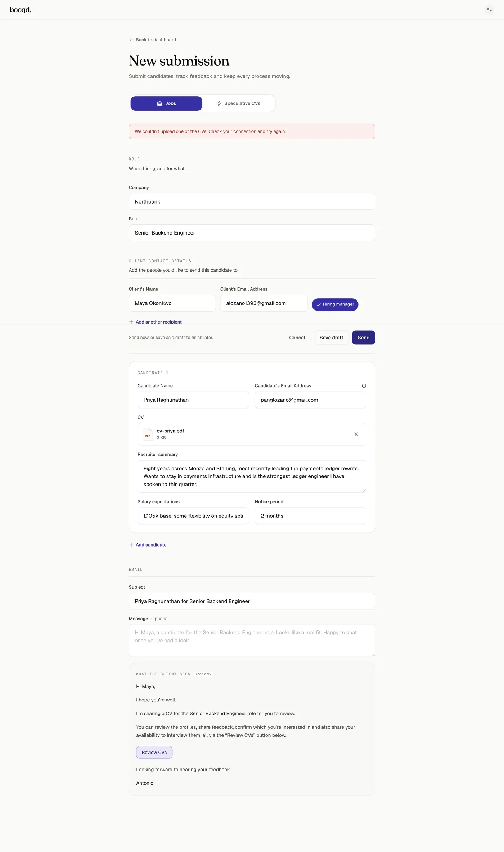Click the PDF file icon for cv-priya.pdf
The width and height of the screenshot is (504, 852).
click(x=148, y=434)
